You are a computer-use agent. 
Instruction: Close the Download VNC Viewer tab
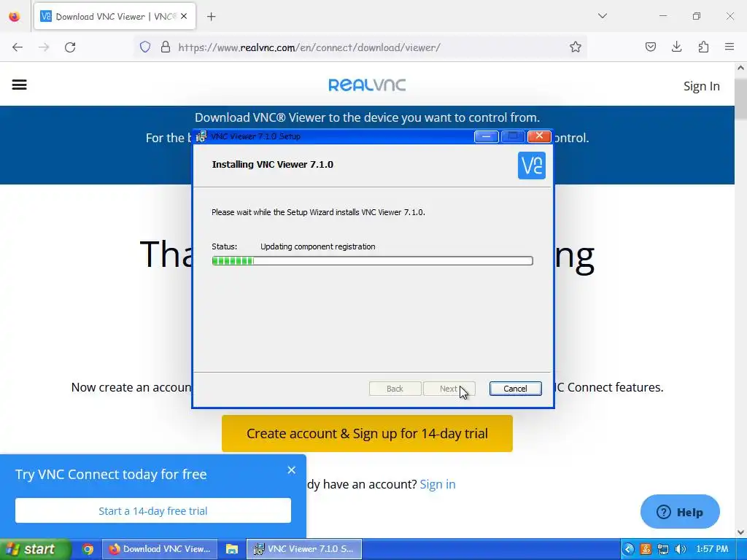184,17
